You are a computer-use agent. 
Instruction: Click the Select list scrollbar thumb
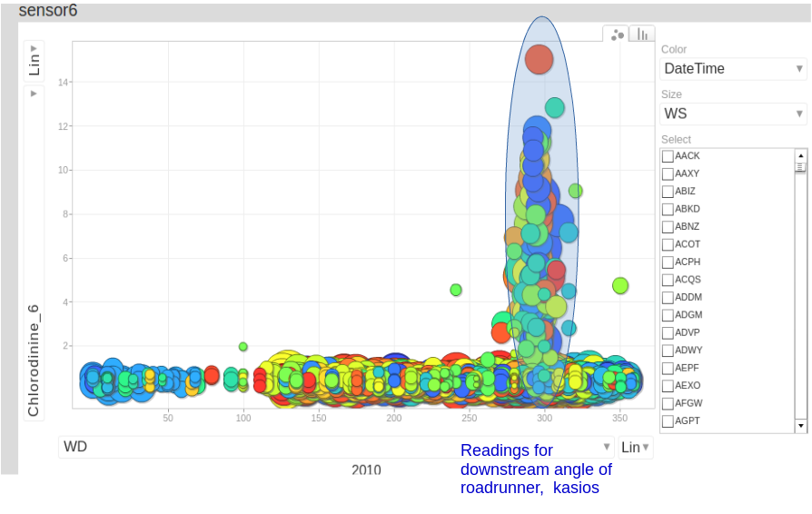pyautogui.click(x=800, y=167)
